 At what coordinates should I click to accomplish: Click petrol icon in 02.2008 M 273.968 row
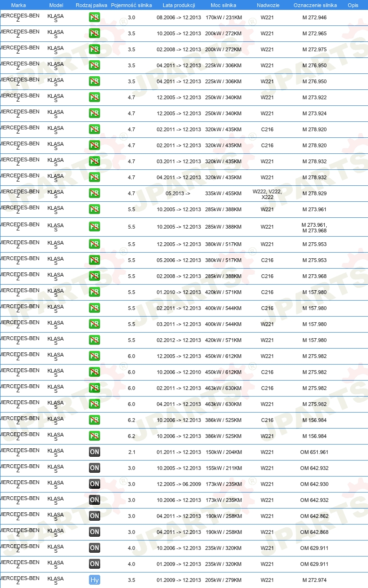94,277
